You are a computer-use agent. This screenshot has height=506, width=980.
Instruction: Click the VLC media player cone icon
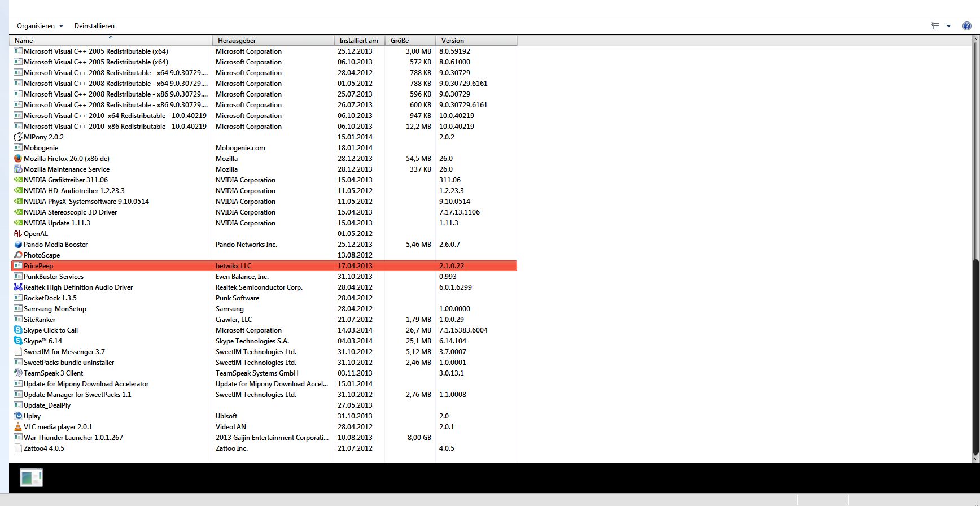point(18,427)
